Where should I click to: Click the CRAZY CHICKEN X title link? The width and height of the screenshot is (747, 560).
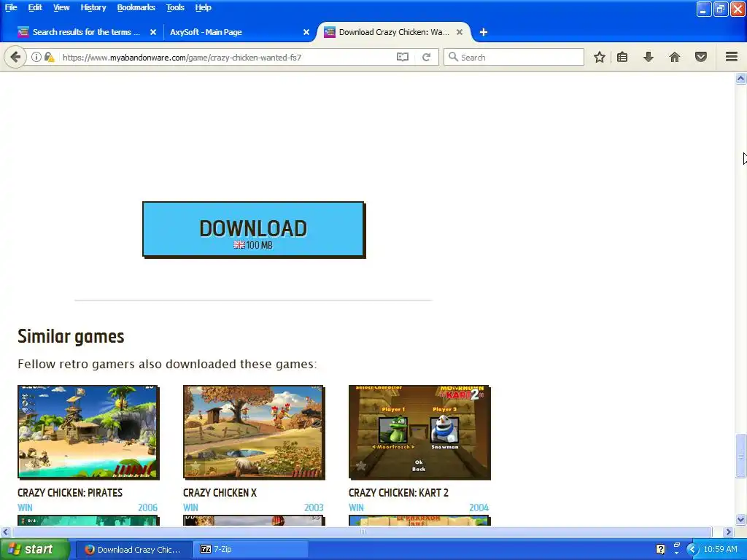pos(220,493)
